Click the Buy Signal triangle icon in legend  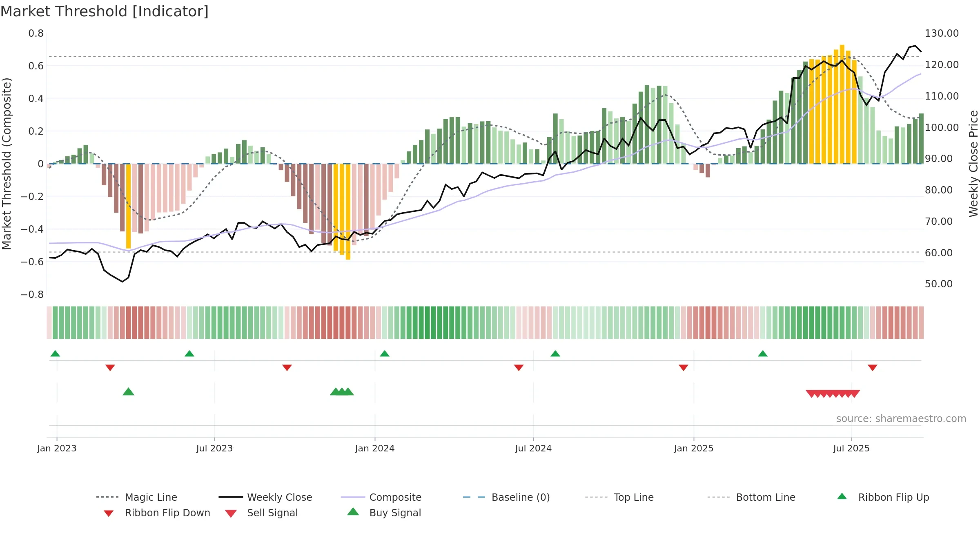353,512
